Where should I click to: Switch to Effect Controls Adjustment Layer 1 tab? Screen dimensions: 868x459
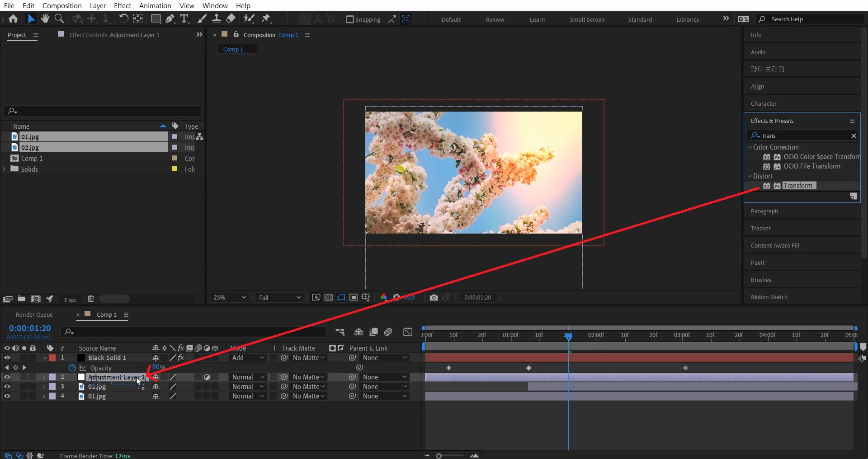pos(114,35)
